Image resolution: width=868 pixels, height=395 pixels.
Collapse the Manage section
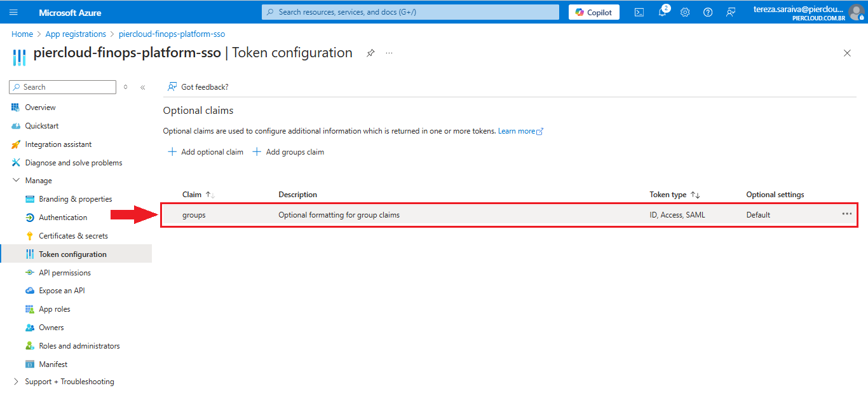(x=17, y=181)
